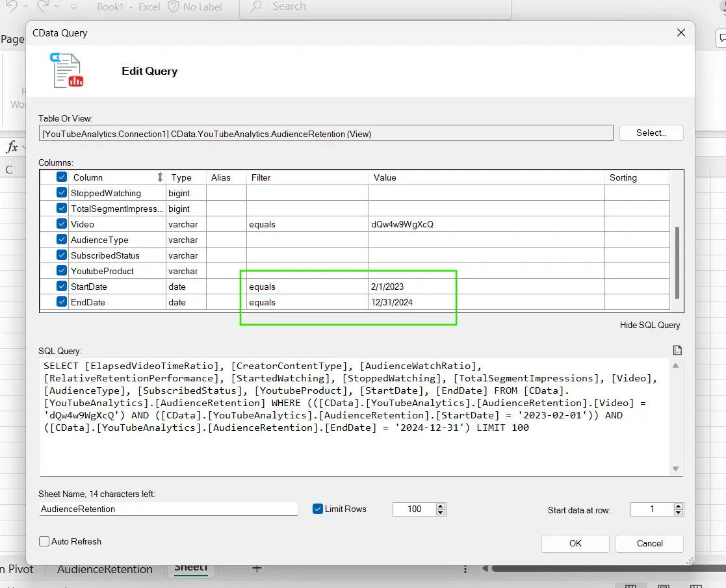Click OK to confirm the query
Image resolution: width=726 pixels, height=588 pixels.
tap(575, 543)
